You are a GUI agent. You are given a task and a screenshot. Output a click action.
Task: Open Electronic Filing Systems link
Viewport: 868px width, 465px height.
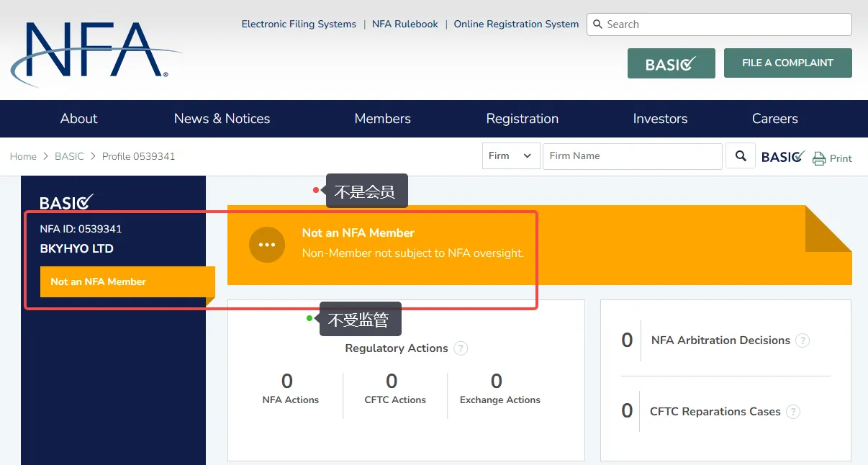click(x=299, y=24)
